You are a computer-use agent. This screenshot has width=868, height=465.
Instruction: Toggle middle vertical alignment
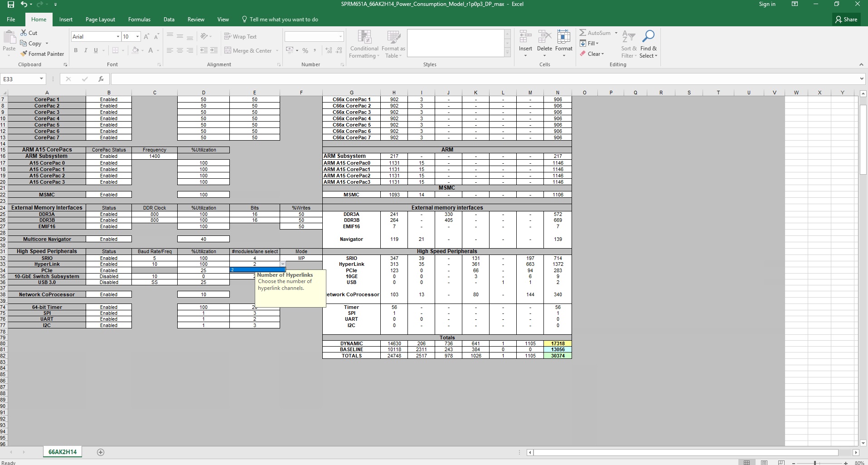tap(180, 36)
